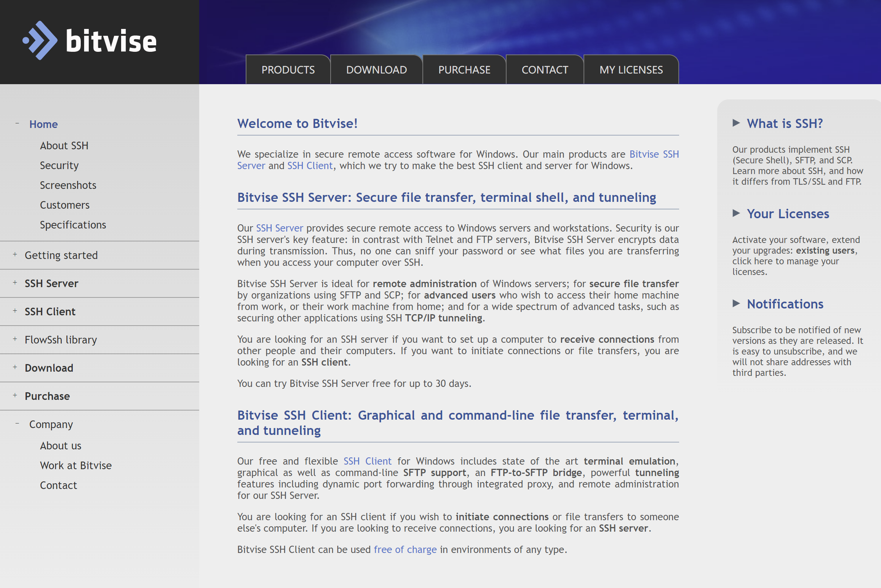
Task: Open the MY LICENSES tab
Action: (x=631, y=70)
